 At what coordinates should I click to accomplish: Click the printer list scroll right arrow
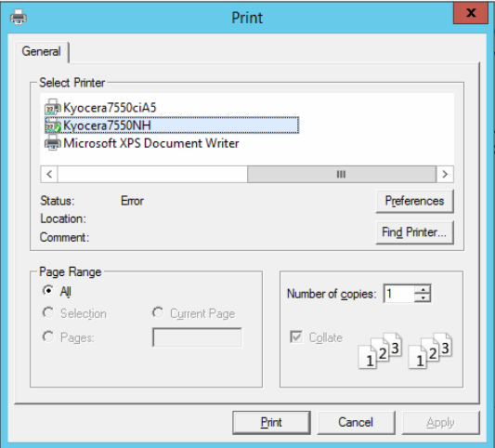pos(445,174)
